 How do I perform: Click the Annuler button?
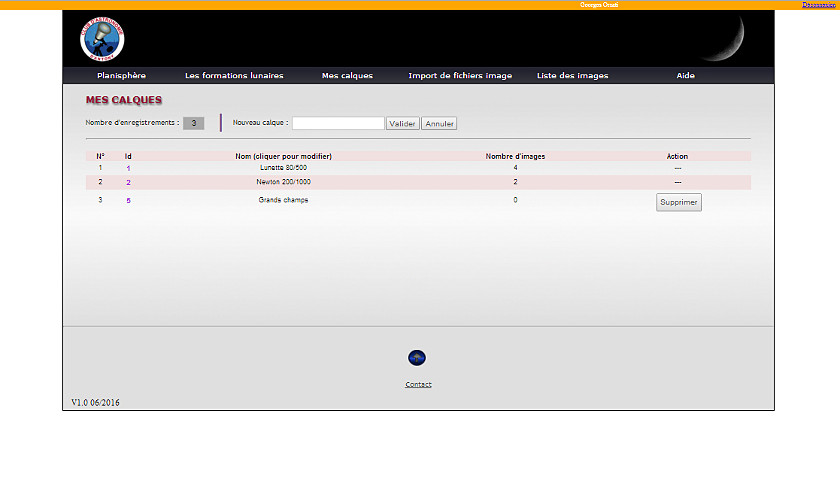coord(439,124)
